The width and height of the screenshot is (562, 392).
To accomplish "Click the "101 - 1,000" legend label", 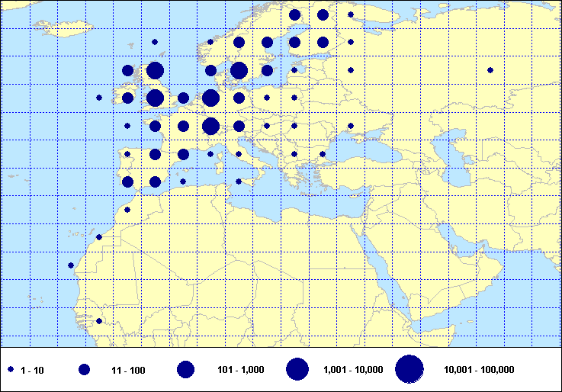I will (240, 370).
